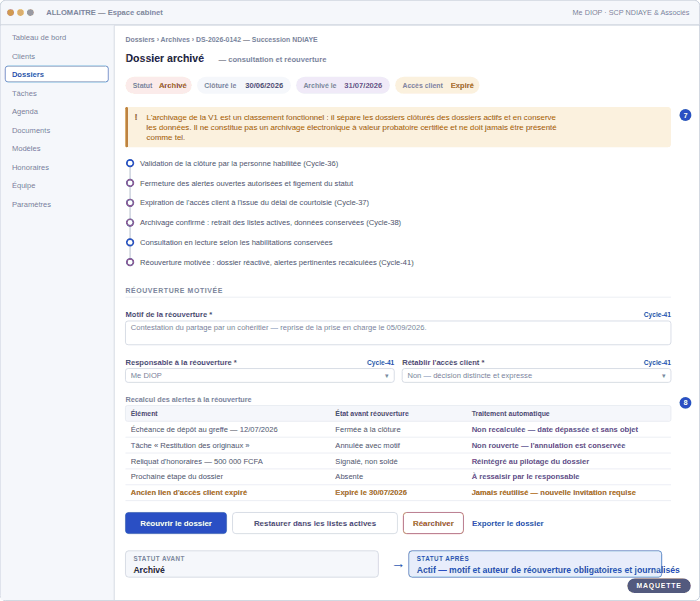Image resolution: width=700 pixels, height=601 pixels.
Task: Click the Réarchiver button
Action: (433, 523)
